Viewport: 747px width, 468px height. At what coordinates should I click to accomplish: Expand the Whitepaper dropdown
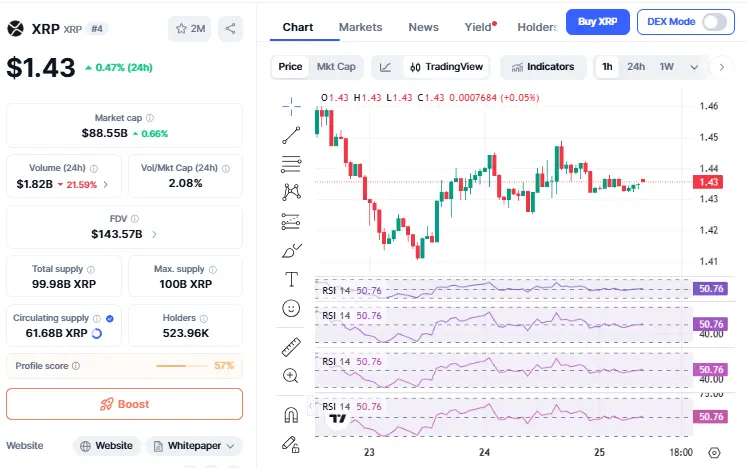(194, 446)
